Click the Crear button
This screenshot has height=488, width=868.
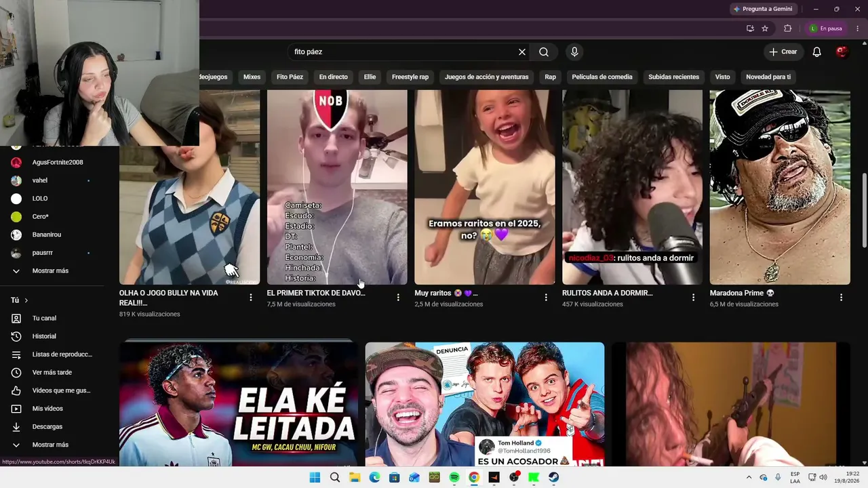(x=783, y=52)
